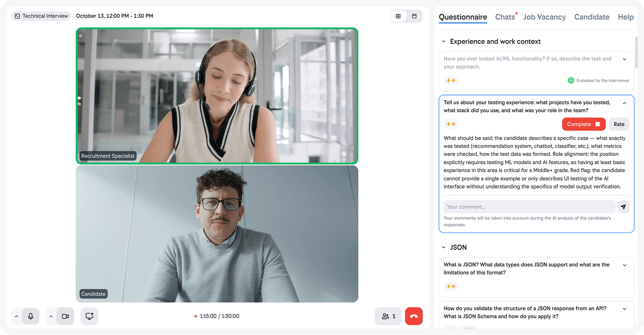Click the red Complete button
Image resolution: width=644 pixels, height=335 pixels.
pos(584,124)
